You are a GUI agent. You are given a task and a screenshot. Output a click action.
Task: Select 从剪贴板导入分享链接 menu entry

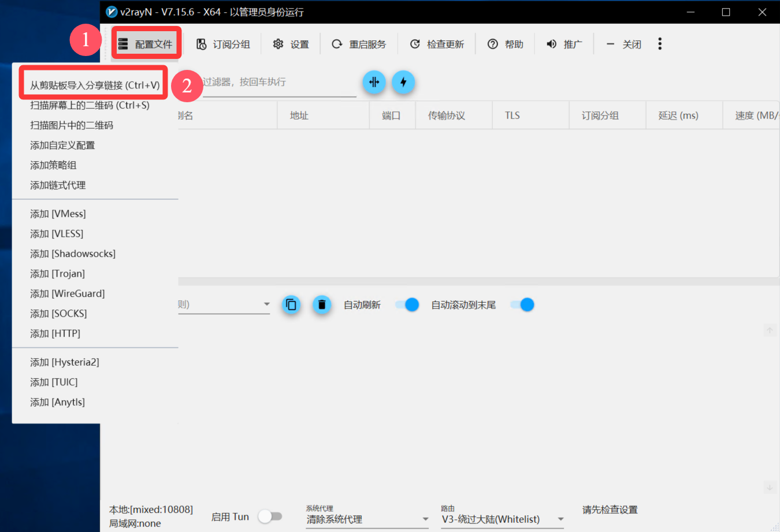click(95, 85)
